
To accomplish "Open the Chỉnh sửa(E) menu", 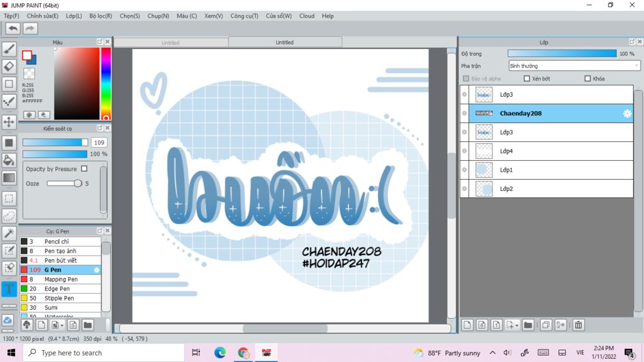I will pos(42,16).
